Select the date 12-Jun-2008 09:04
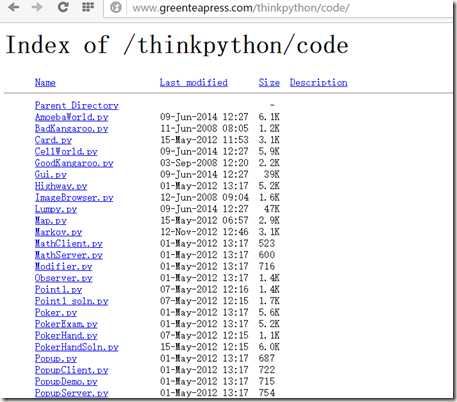This screenshot has height=402, width=457. coord(204,197)
